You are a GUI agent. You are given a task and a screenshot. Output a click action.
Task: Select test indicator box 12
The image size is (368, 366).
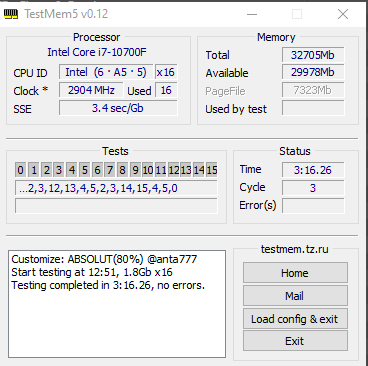coord(173,170)
